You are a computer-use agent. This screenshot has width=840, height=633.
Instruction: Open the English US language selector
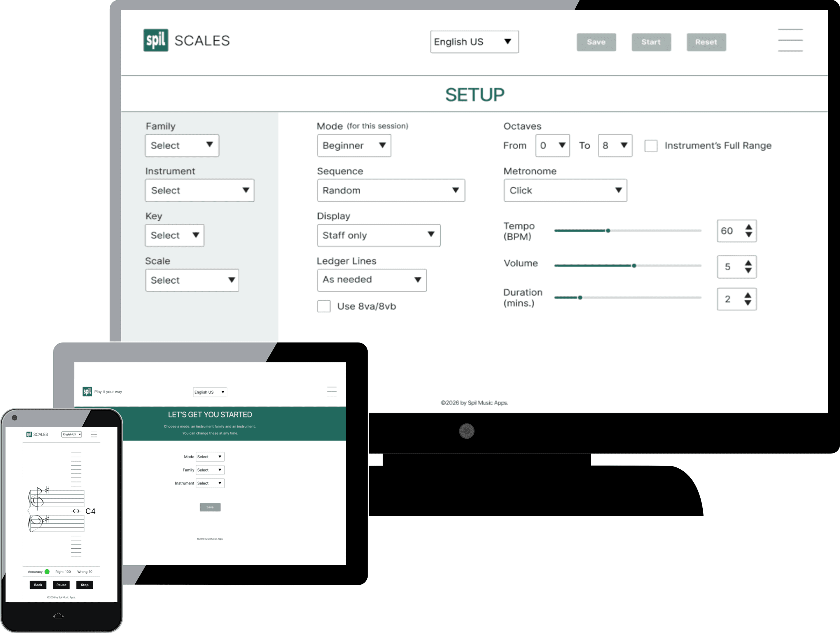pos(474,42)
